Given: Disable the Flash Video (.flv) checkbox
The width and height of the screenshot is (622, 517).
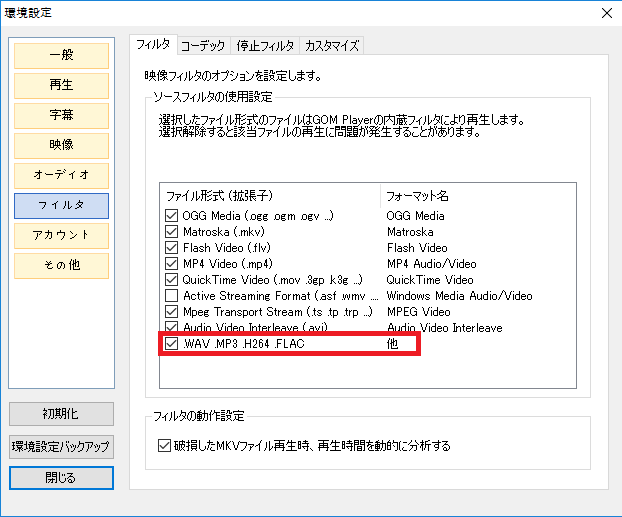Looking at the screenshot, I should [172, 248].
